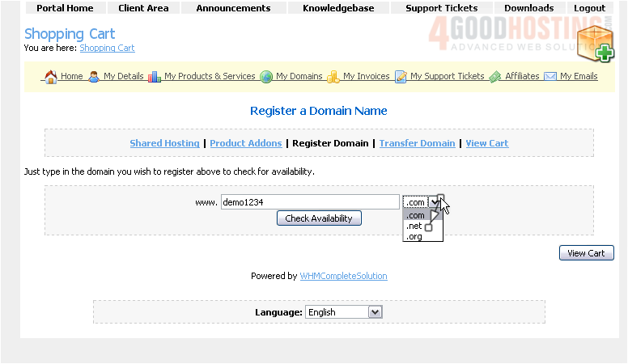Click the My Products & Services icon
The width and height of the screenshot is (628, 364).
tap(154, 77)
